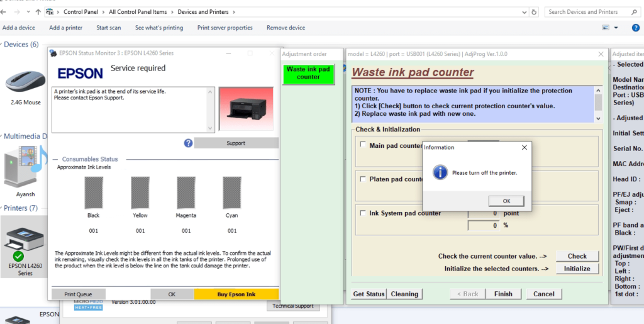
Task: Click the Get Status button
Action: (x=369, y=294)
